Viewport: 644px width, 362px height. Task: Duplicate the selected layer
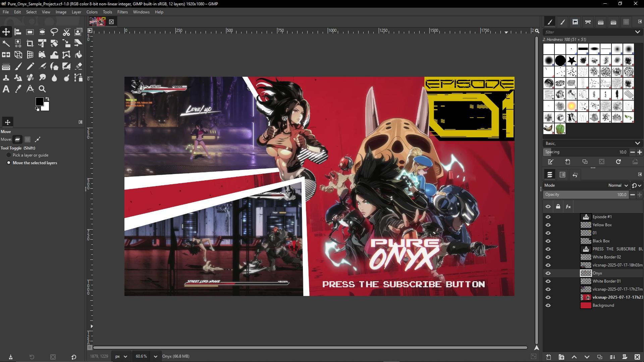(599, 357)
